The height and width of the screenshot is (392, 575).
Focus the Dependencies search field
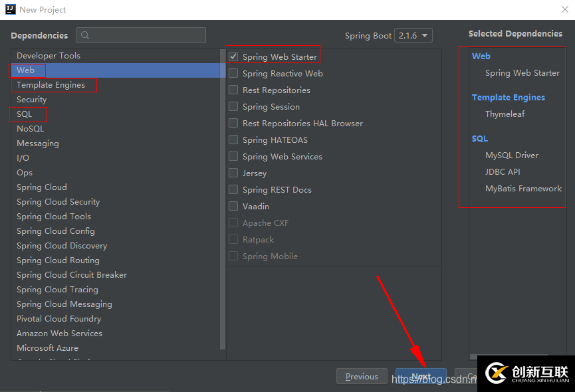pos(141,35)
